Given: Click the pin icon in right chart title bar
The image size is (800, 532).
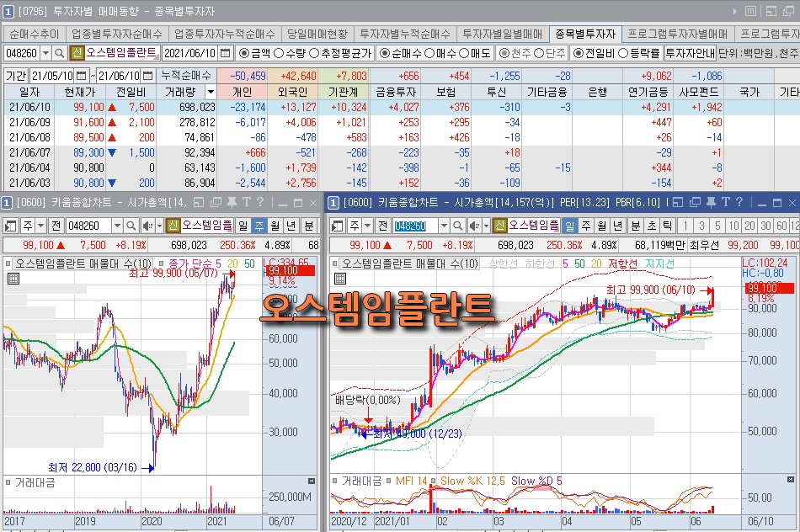Looking at the screenshot, I should click(x=711, y=203).
